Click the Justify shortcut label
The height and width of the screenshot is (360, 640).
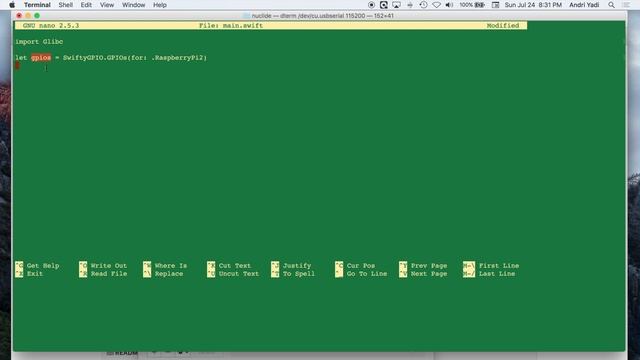297,266
